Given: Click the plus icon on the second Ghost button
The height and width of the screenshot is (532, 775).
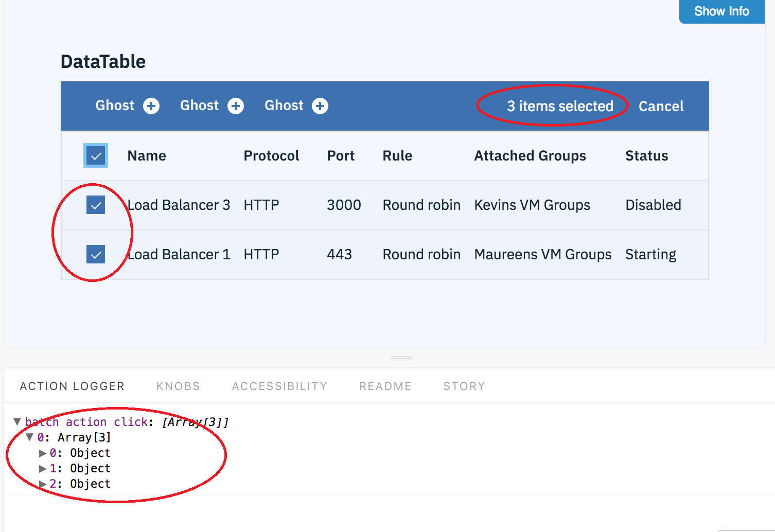Looking at the screenshot, I should [236, 105].
